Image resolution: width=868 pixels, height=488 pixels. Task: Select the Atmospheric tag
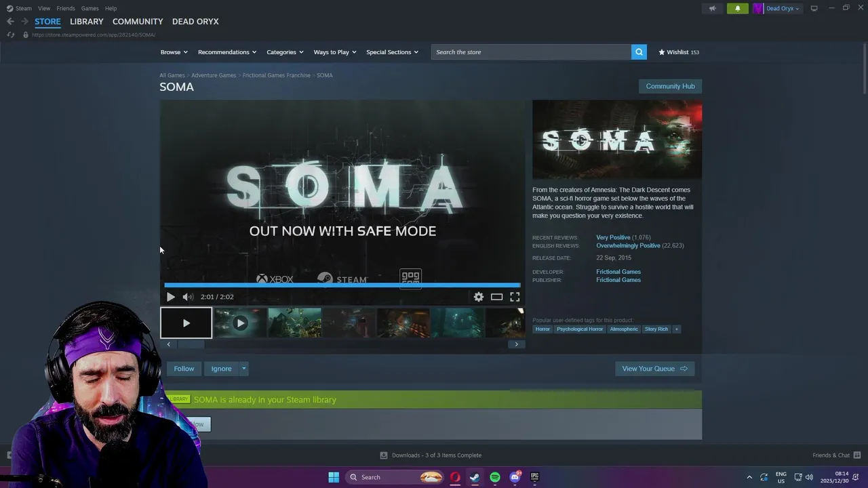coord(624,329)
